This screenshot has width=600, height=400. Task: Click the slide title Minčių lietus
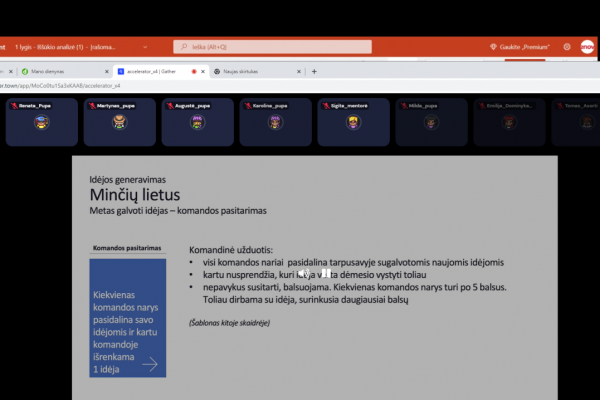(135, 195)
